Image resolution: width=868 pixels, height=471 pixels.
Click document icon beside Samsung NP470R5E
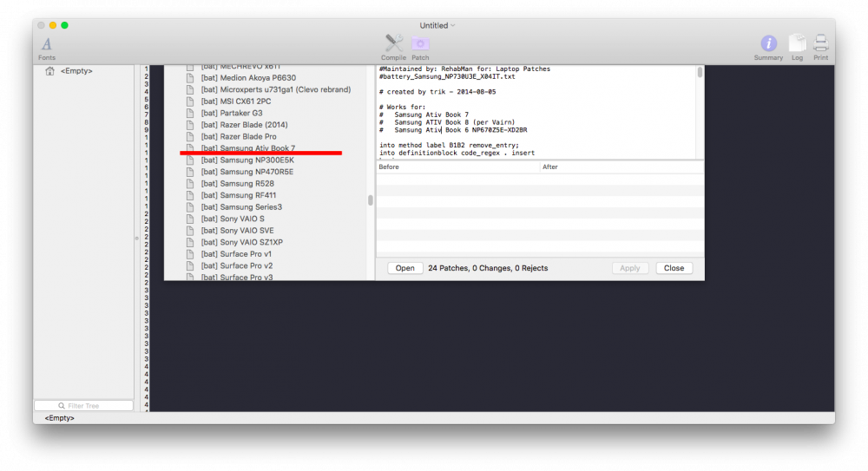point(190,172)
